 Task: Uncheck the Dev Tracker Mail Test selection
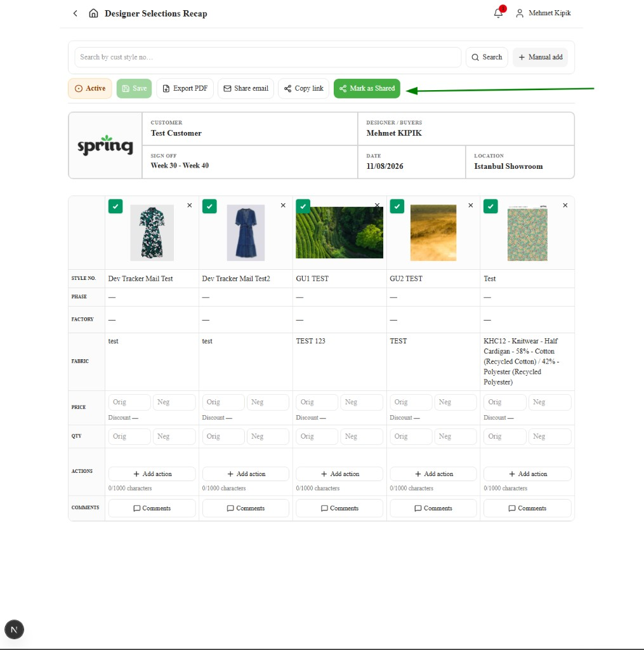click(x=115, y=206)
